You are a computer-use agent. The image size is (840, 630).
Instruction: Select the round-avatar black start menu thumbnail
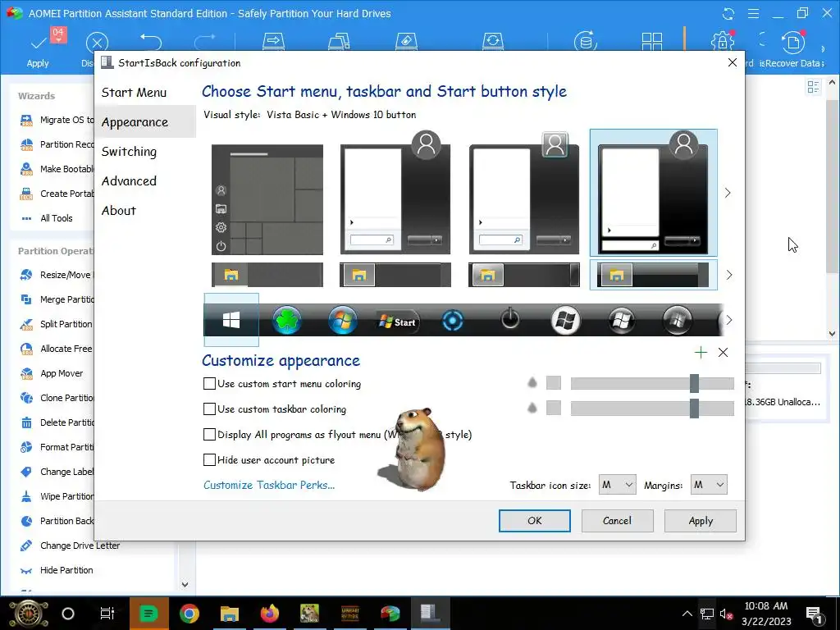tap(653, 193)
